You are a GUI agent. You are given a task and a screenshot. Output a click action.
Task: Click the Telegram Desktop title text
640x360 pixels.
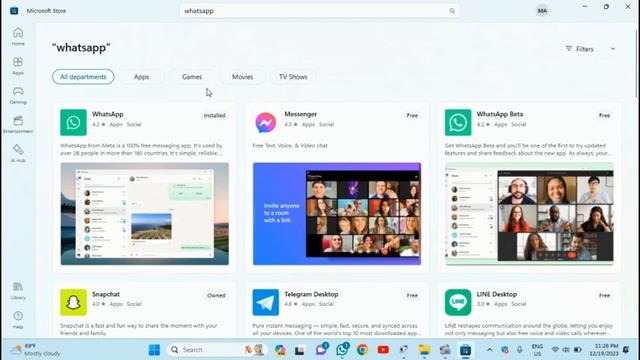click(311, 294)
